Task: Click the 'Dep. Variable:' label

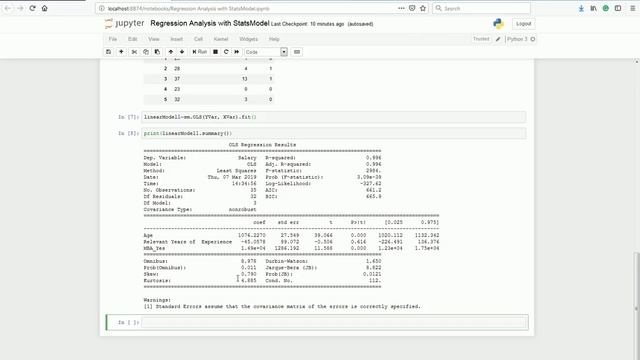Action: click(164, 158)
